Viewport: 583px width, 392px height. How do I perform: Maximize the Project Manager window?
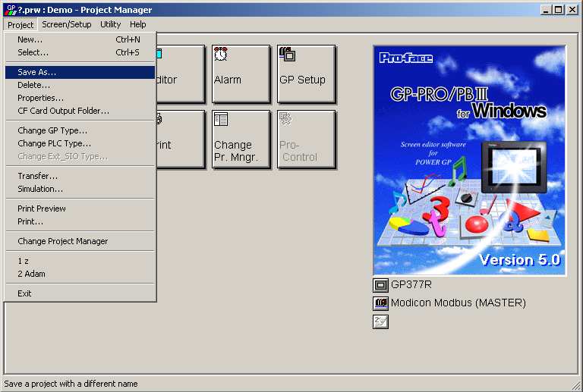click(x=558, y=10)
